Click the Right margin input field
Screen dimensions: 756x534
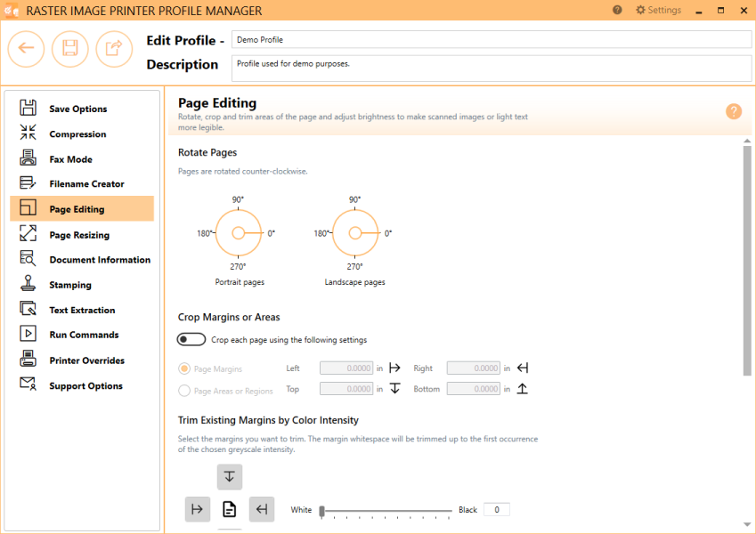474,368
